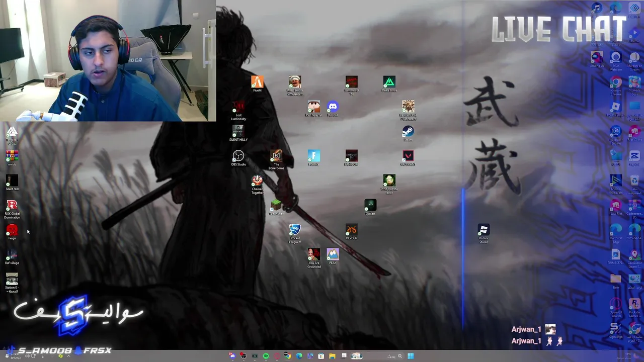The width and height of the screenshot is (644, 362).
Task: Open Discord from the taskbar
Action: (232, 356)
